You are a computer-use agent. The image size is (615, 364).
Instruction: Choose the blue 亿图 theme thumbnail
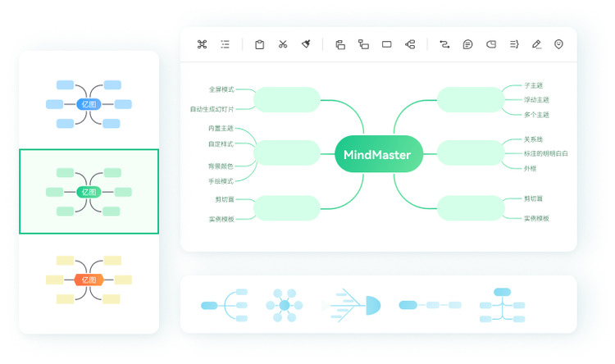point(89,104)
